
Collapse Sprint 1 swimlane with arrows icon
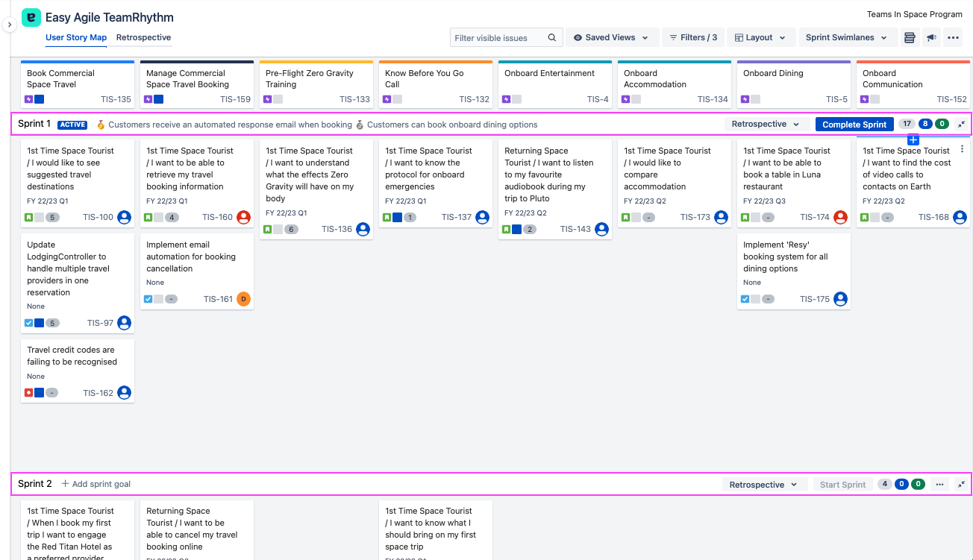tap(961, 125)
